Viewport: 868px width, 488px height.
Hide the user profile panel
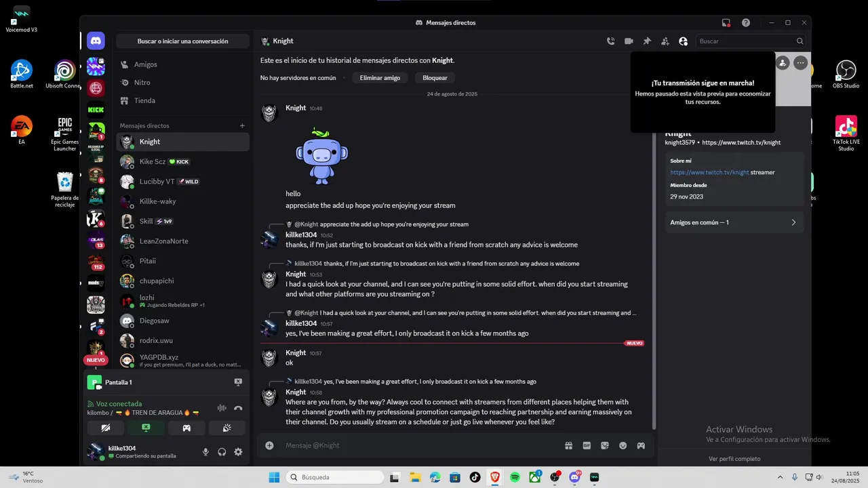point(683,41)
